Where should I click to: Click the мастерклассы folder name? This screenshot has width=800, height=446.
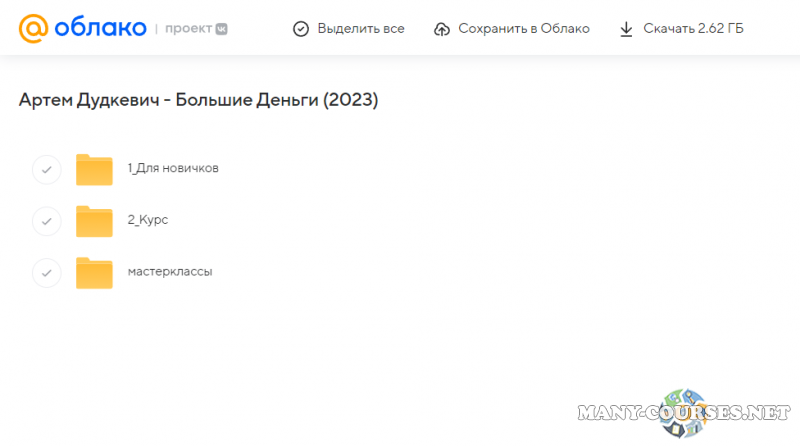[170, 271]
